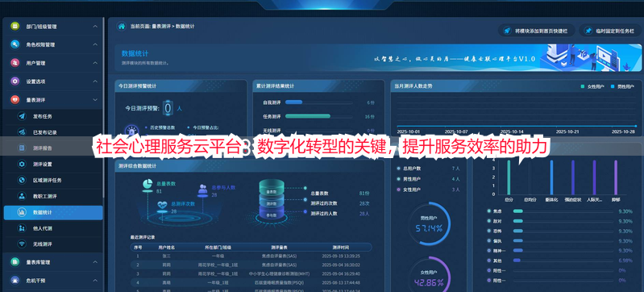Expand the 危机干预 chevron
This screenshot has height=292, width=644.
[95, 281]
